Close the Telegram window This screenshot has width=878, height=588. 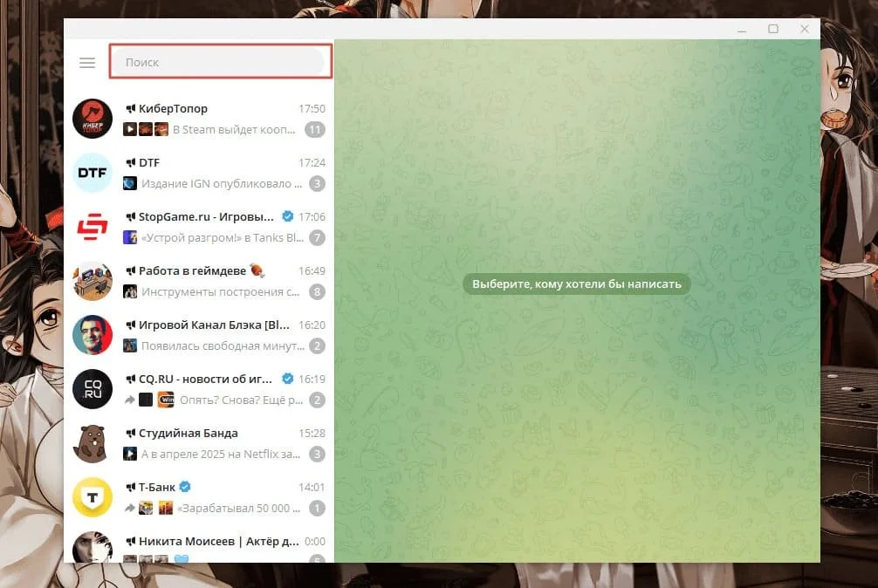pos(805,29)
